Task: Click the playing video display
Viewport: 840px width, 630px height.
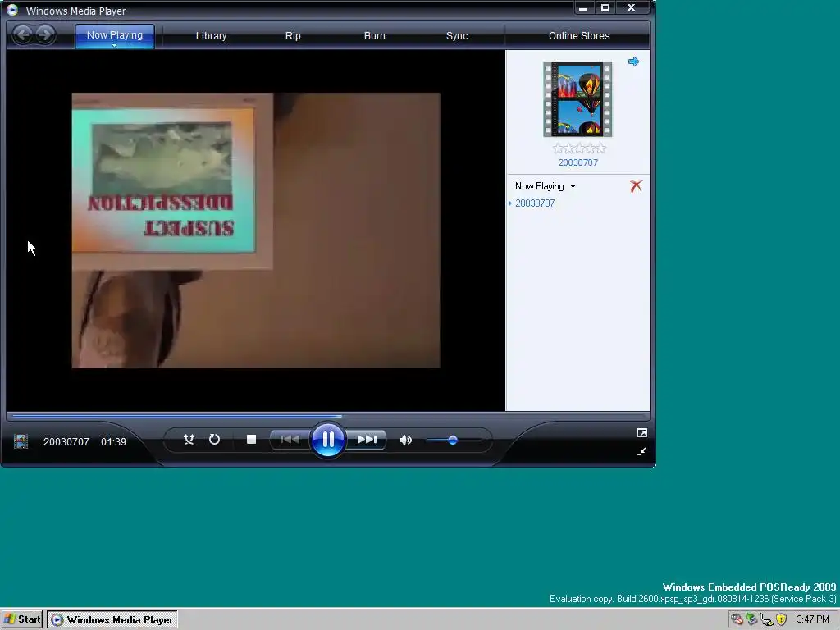Action: point(256,231)
